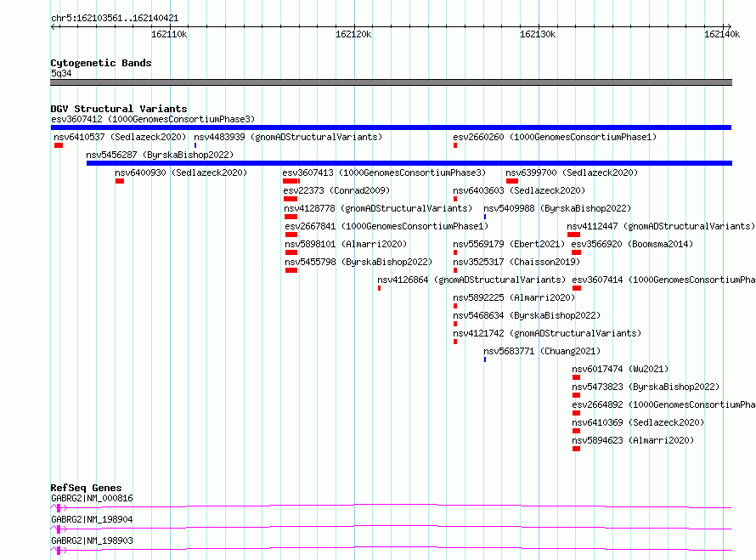The height and width of the screenshot is (560, 756).
Task: Click the small red bar under nsv4126864
Action: (x=380, y=288)
